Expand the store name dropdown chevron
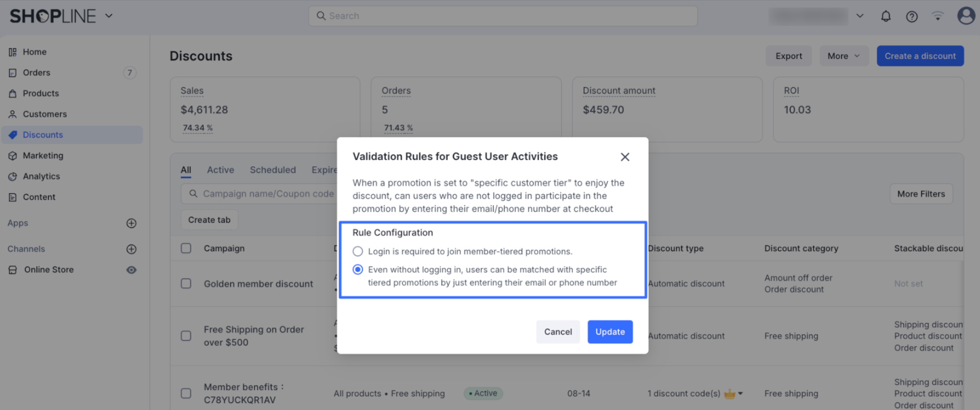 (x=859, y=16)
